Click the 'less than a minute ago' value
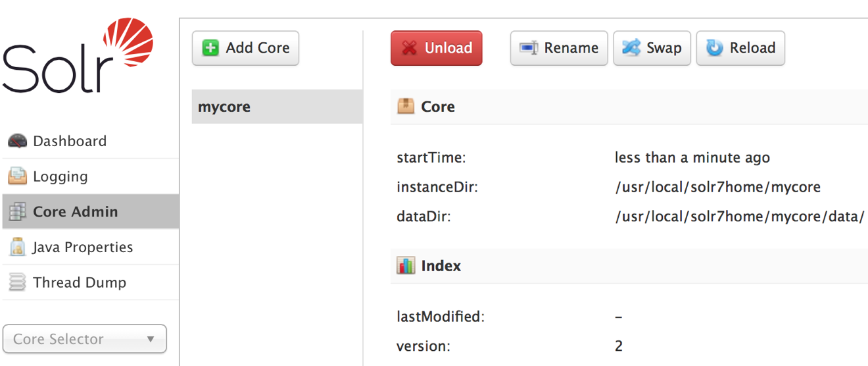868x366 pixels. (692, 158)
